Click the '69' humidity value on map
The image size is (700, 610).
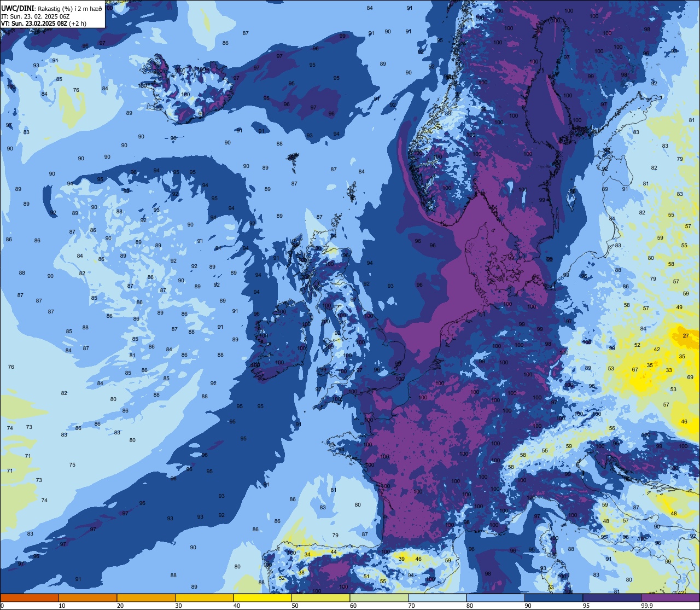pyautogui.click(x=690, y=377)
